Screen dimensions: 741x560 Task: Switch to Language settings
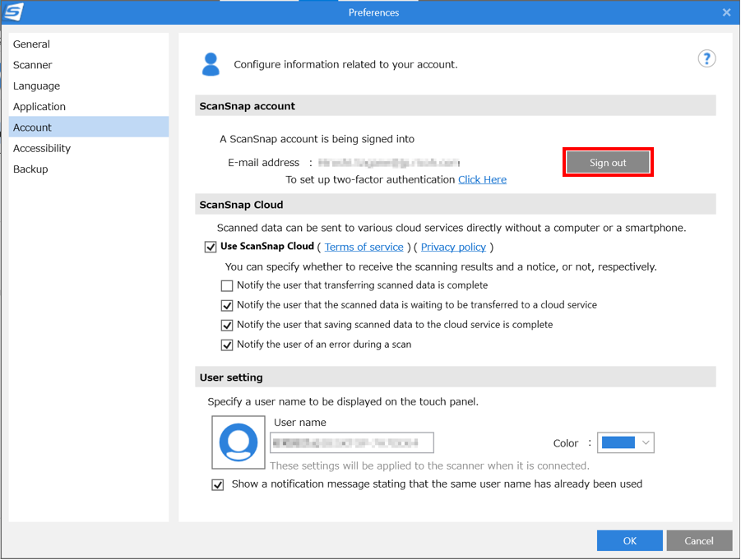(x=89, y=86)
